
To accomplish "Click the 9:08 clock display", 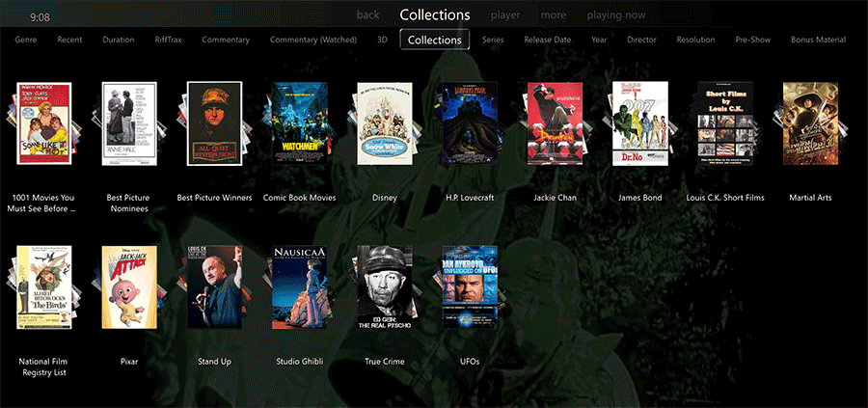I will [40, 17].
